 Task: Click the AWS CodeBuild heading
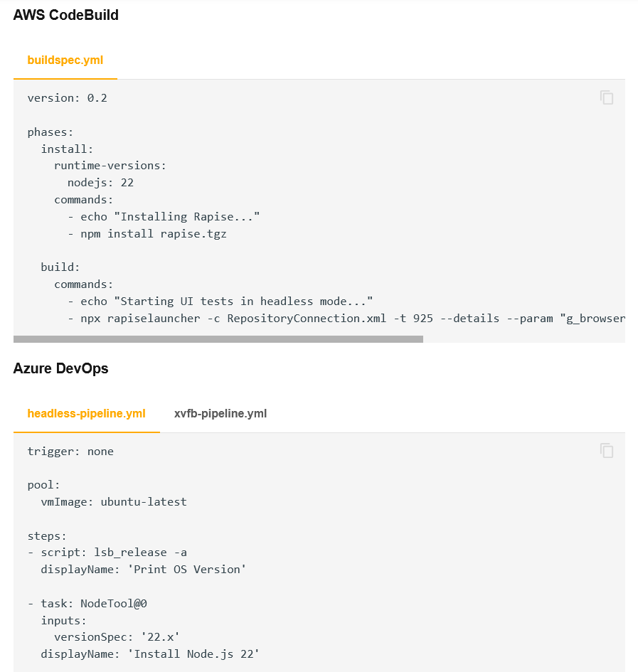(x=65, y=15)
